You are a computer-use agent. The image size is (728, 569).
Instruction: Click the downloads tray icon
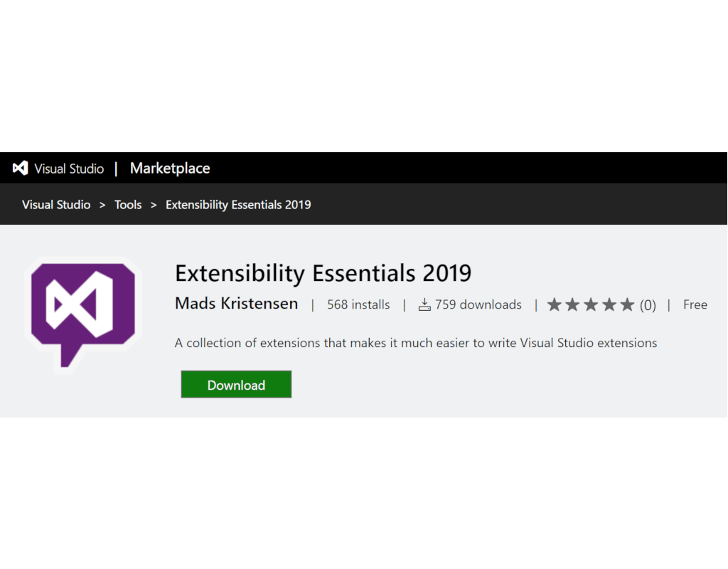click(424, 304)
